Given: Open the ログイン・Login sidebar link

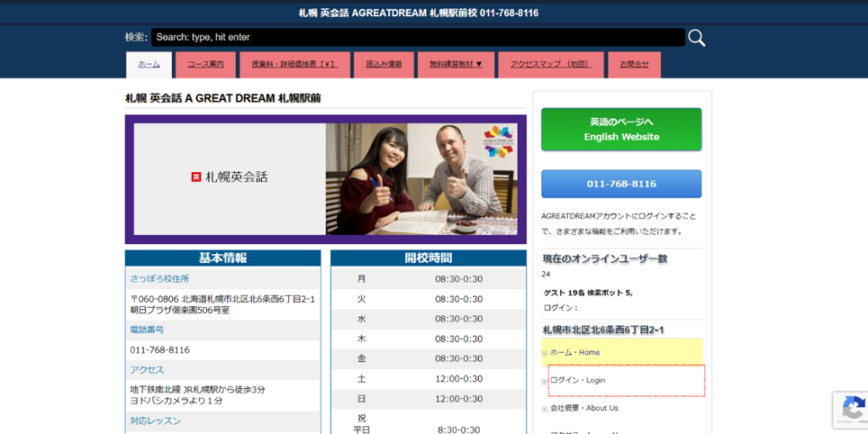Looking at the screenshot, I should [x=577, y=381].
